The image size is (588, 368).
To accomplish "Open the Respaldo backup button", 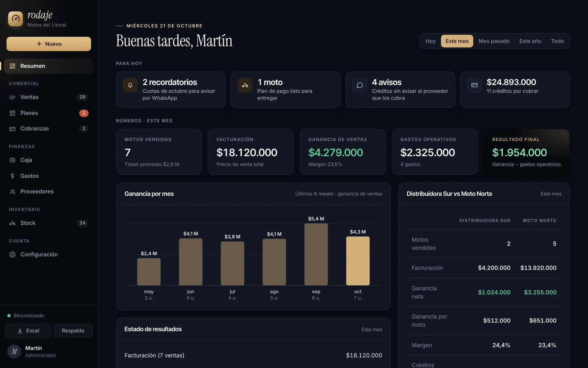I will tap(73, 331).
